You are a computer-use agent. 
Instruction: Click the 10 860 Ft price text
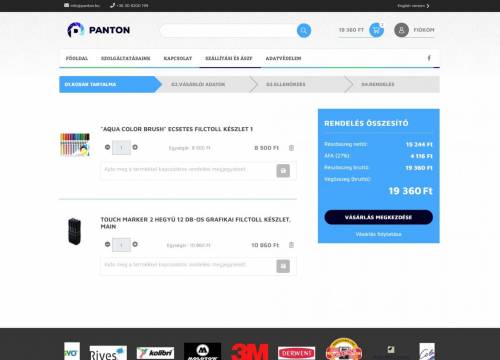pyautogui.click(x=265, y=245)
